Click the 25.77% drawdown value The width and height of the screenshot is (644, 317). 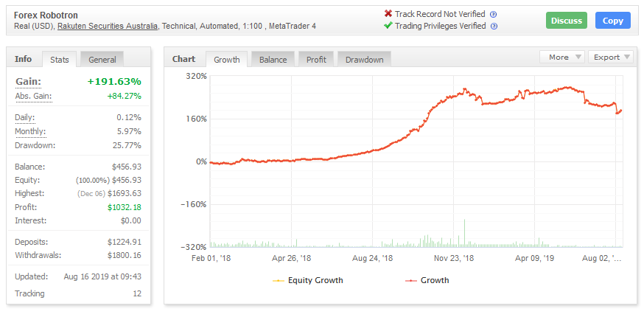click(x=127, y=145)
